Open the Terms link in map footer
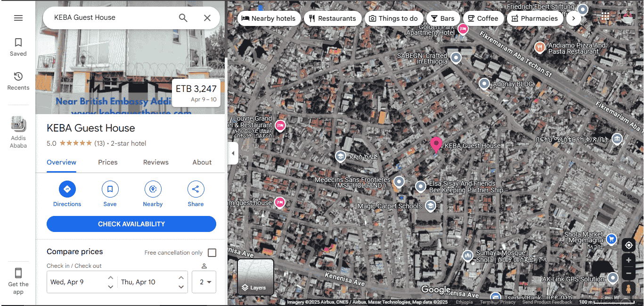The height and width of the screenshot is (306, 644). pyautogui.click(x=487, y=302)
